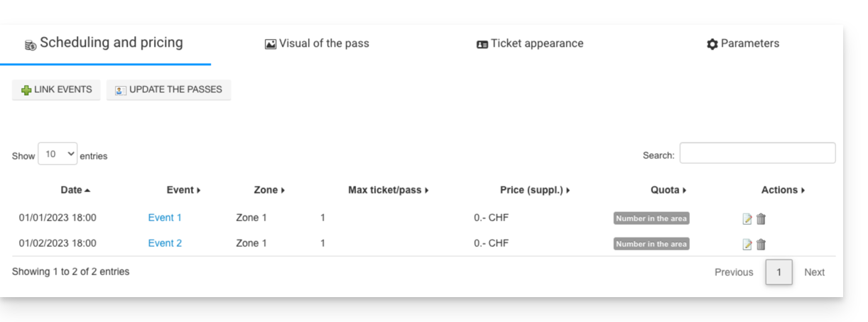Open the Event 2 link
The width and height of the screenshot is (868, 322).
165,243
